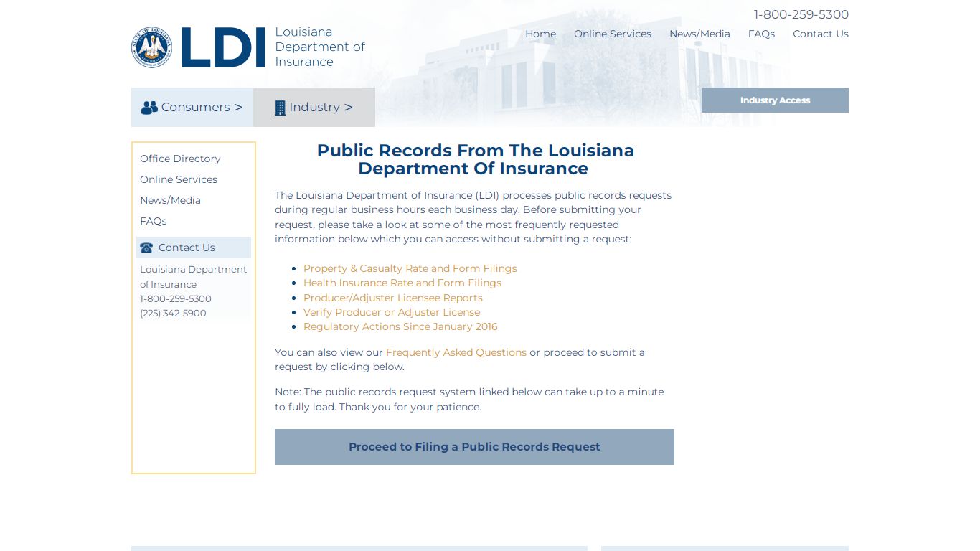Click sidebar phone number 1-800-259-5300
The width and height of the screenshot is (980, 551).
(x=176, y=298)
